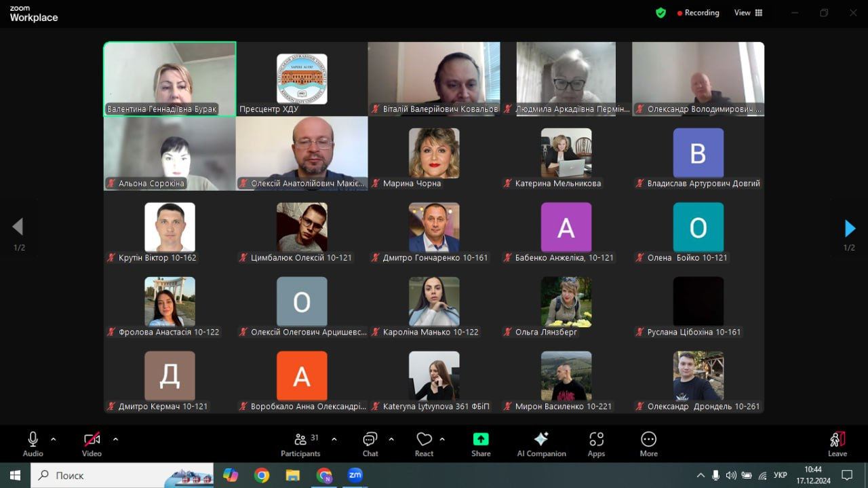868x488 pixels.
Task: Click Воробкало Анна orange avatar A
Action: pos(302,376)
